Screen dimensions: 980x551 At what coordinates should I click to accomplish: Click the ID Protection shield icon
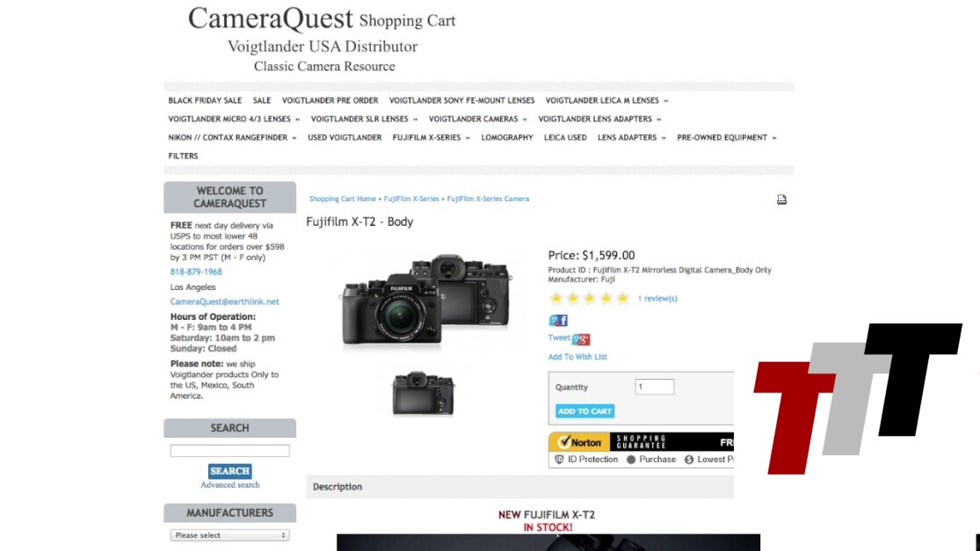(x=559, y=460)
